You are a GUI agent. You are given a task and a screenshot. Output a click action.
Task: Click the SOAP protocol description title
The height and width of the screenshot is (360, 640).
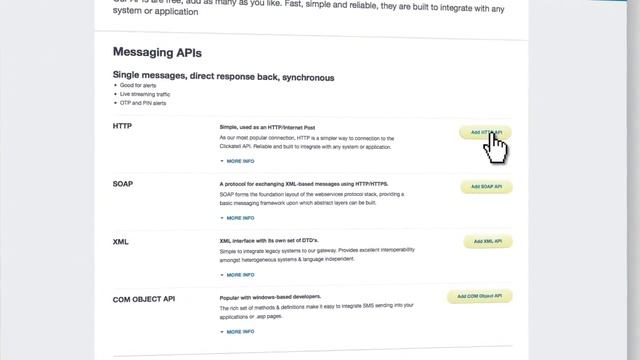(304, 184)
